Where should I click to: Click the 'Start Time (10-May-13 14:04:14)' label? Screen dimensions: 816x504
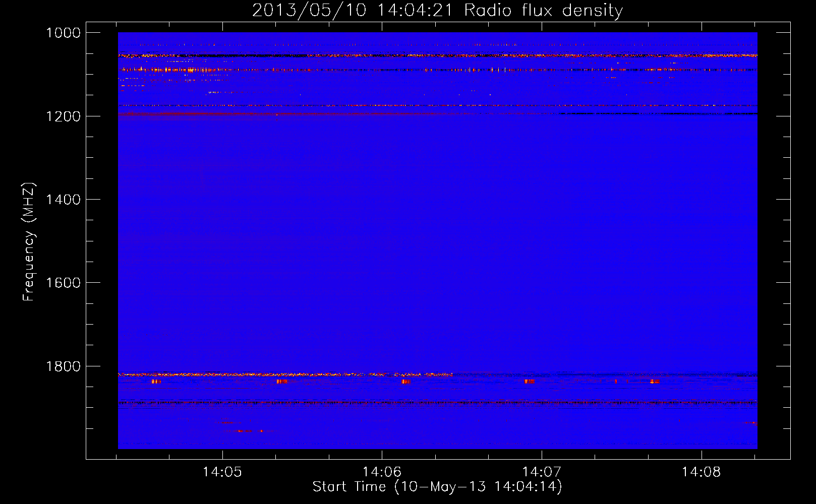(437, 487)
